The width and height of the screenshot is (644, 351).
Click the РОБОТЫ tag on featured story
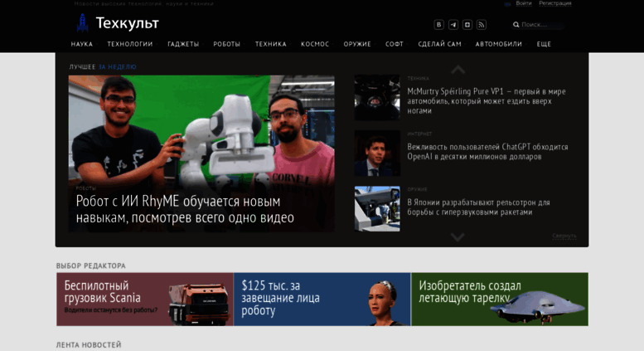[x=86, y=188]
